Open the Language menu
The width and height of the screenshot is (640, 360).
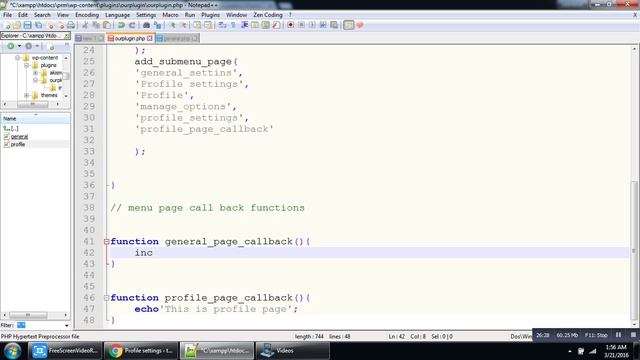pos(117,15)
